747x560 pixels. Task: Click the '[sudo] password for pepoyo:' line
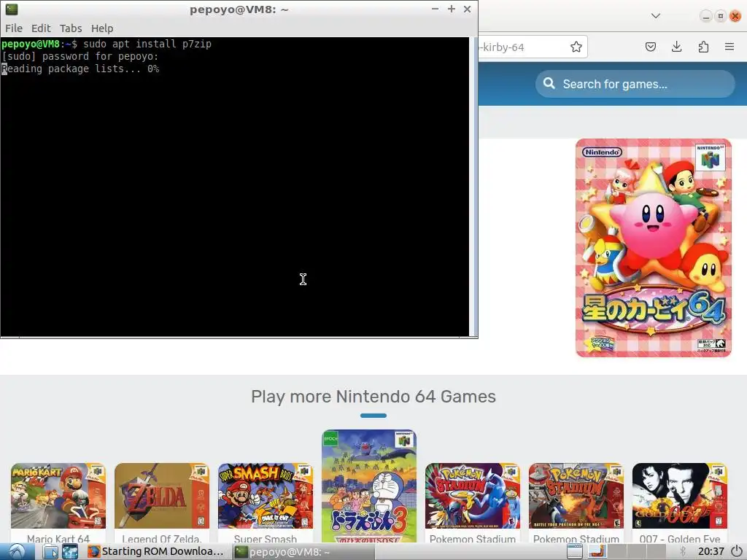click(x=80, y=56)
